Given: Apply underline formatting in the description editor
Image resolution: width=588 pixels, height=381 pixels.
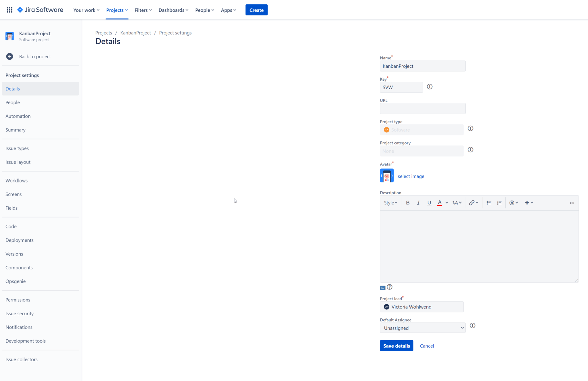Looking at the screenshot, I should (429, 203).
